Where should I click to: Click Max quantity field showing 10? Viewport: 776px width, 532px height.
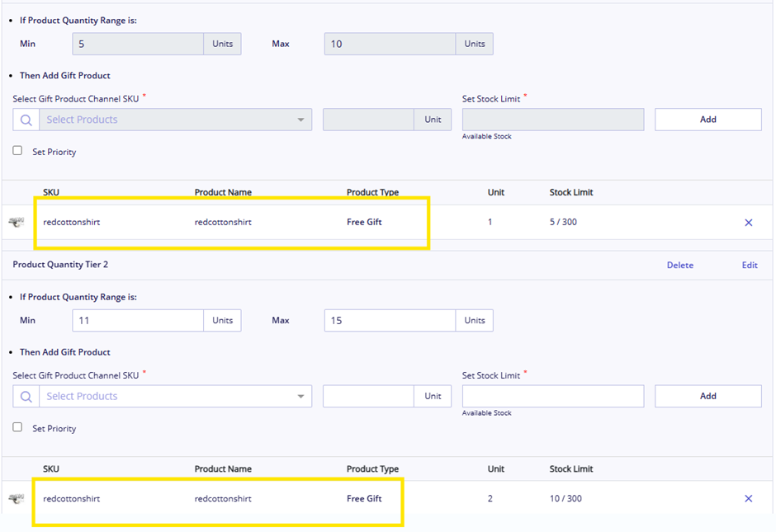[x=390, y=44]
